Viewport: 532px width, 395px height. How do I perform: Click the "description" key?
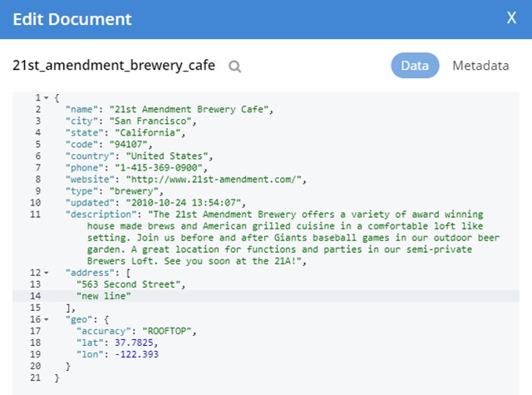tap(101, 215)
